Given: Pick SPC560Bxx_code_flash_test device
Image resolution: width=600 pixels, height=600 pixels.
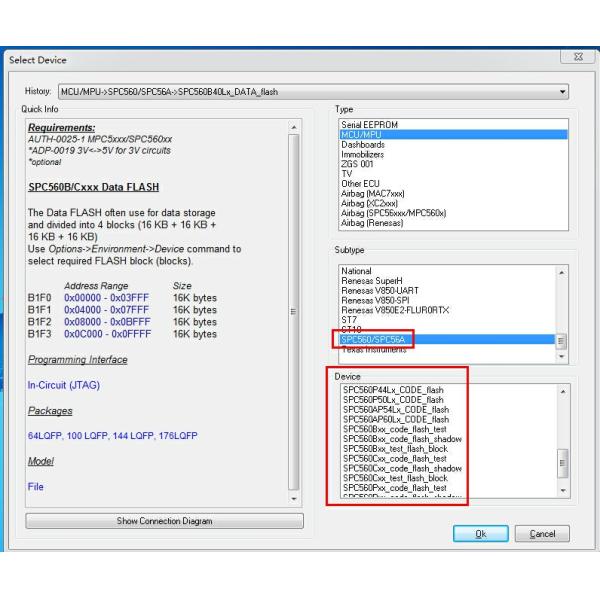Looking at the screenshot, I should (x=449, y=429).
